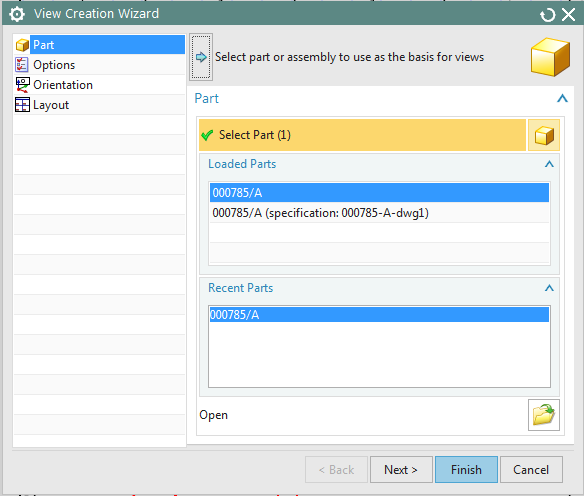Click the Layout step grid icon
584x496 pixels.
point(22,105)
